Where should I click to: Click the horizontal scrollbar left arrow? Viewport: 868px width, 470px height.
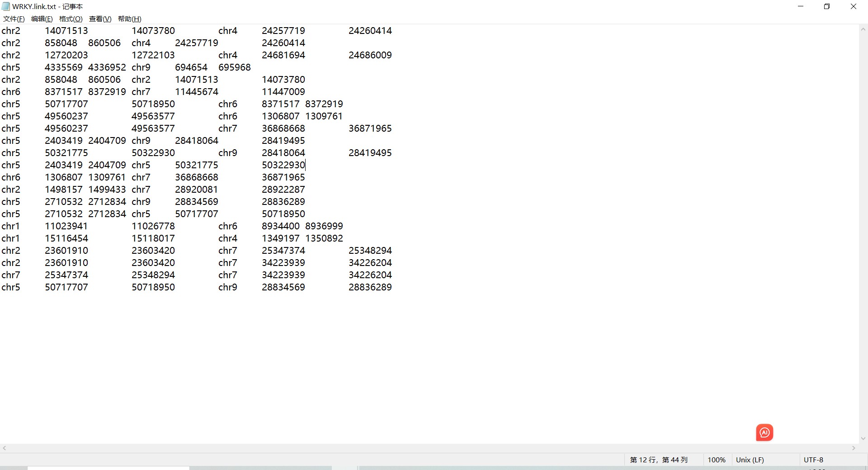point(5,448)
